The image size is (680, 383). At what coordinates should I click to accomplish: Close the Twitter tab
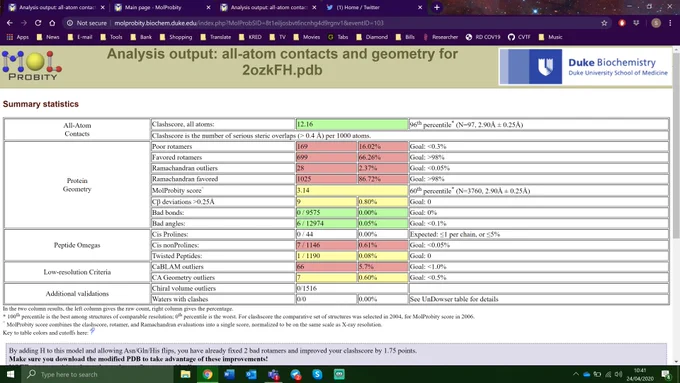[420, 7]
